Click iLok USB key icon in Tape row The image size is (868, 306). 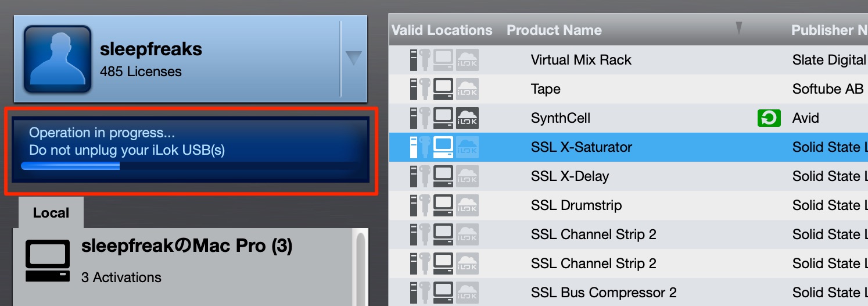click(x=426, y=89)
